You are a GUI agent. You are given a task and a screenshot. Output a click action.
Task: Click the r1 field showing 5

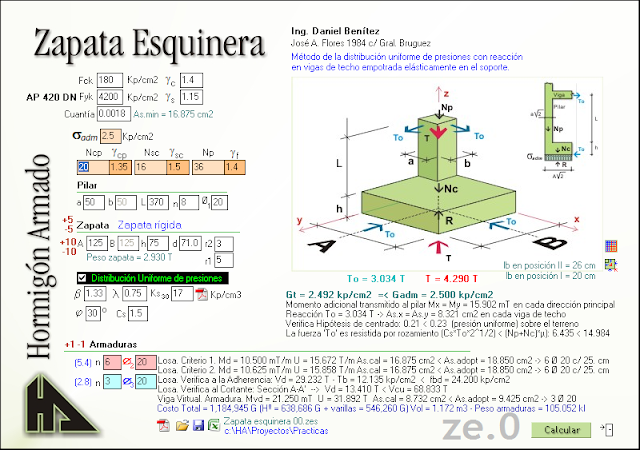click(x=224, y=260)
